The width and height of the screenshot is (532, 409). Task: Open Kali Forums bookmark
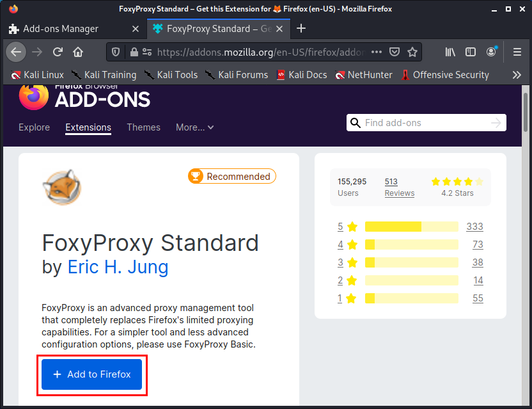tap(237, 75)
